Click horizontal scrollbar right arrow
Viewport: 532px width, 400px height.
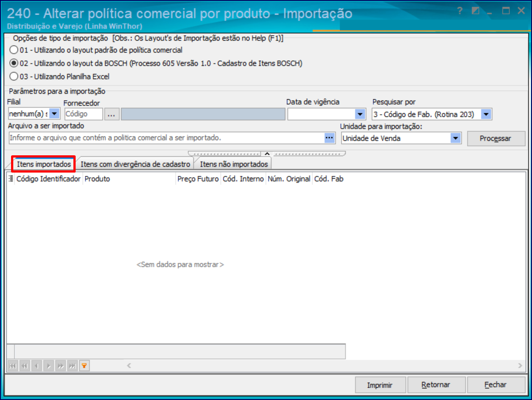point(520,365)
